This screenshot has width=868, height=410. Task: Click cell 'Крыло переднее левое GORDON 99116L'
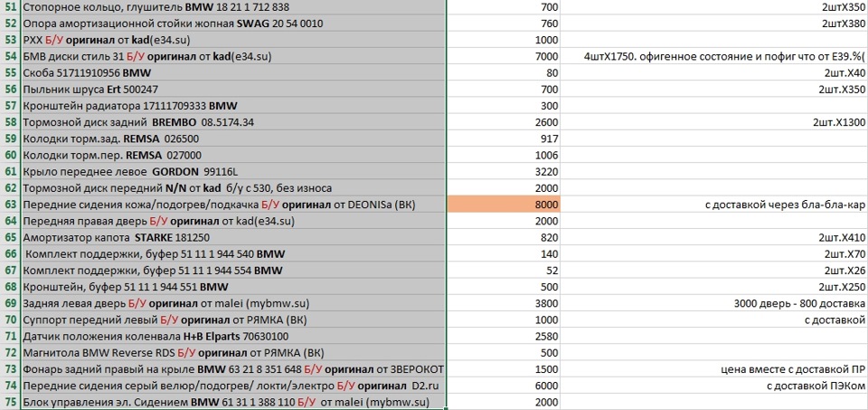(233, 172)
